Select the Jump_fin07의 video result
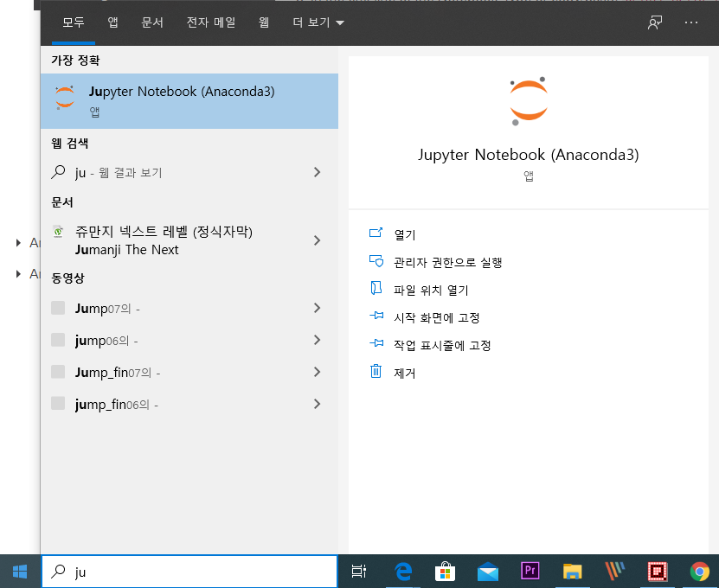719x588 pixels. pyautogui.click(x=189, y=372)
